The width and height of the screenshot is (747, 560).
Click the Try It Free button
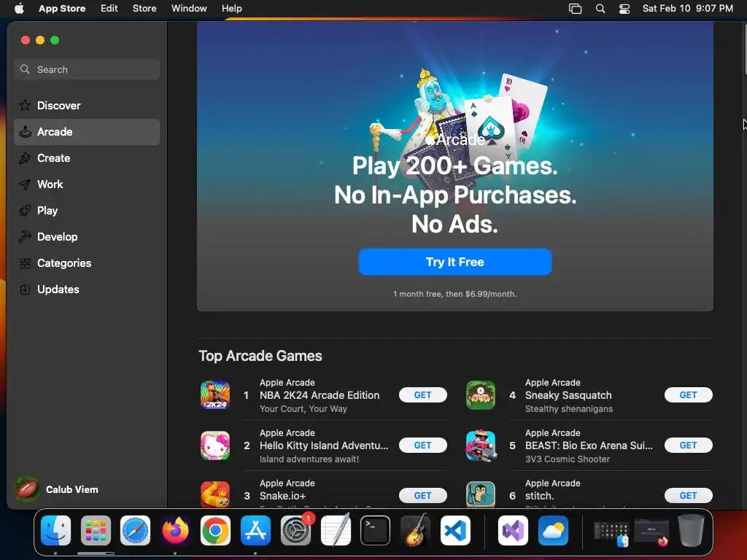coord(455,262)
